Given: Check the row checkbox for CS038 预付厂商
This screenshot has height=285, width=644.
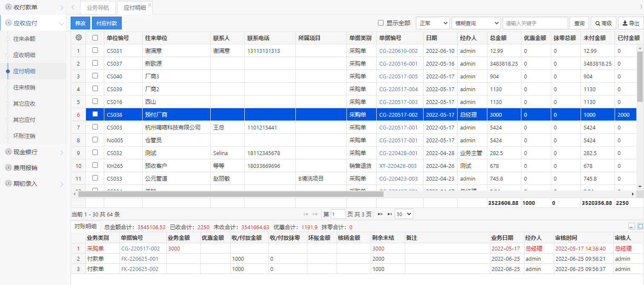Looking at the screenshot, I should [95, 114].
